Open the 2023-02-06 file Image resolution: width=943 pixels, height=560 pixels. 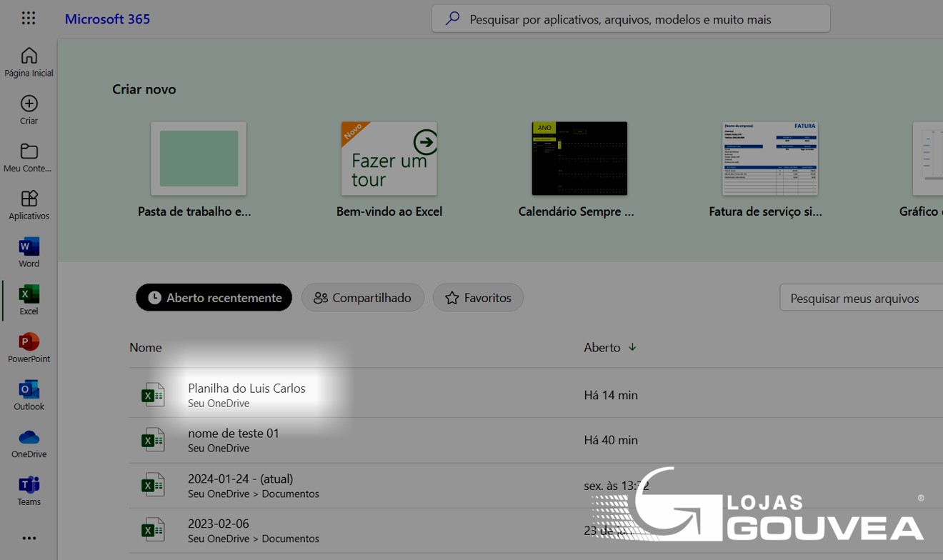pos(219,524)
